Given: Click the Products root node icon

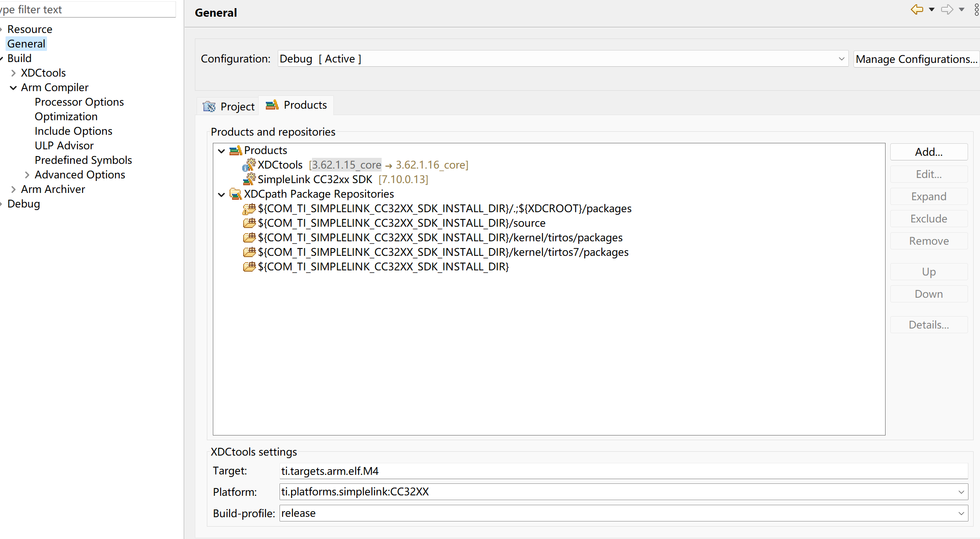Looking at the screenshot, I should pyautogui.click(x=235, y=151).
